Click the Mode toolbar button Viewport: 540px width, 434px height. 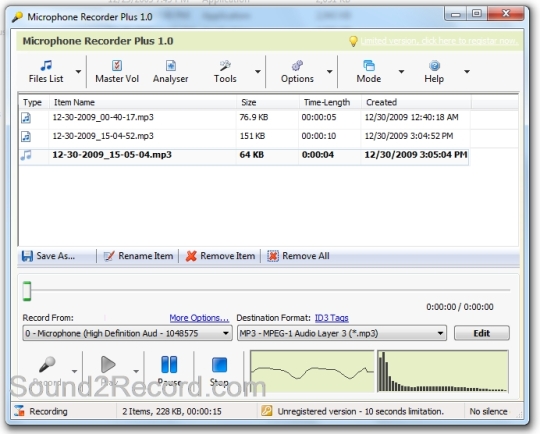tap(368, 72)
